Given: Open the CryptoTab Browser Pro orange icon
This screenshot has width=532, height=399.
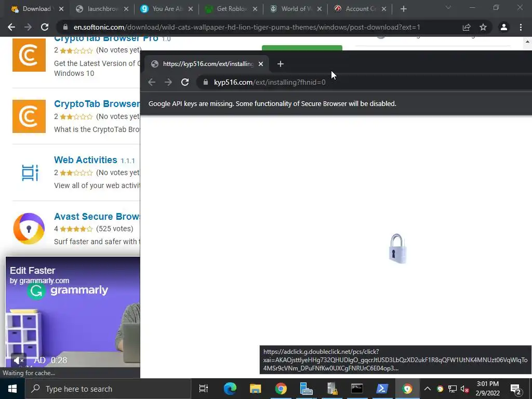Looking at the screenshot, I should click(x=29, y=55).
